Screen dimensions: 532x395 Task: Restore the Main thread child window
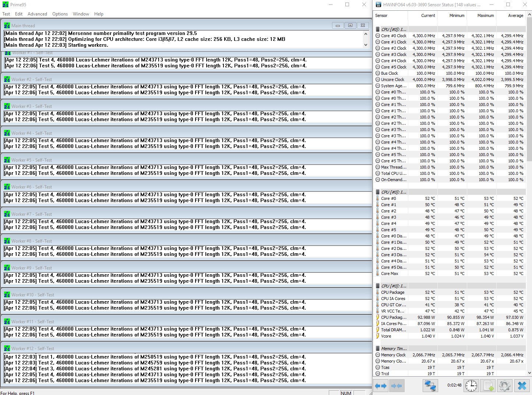350,25
